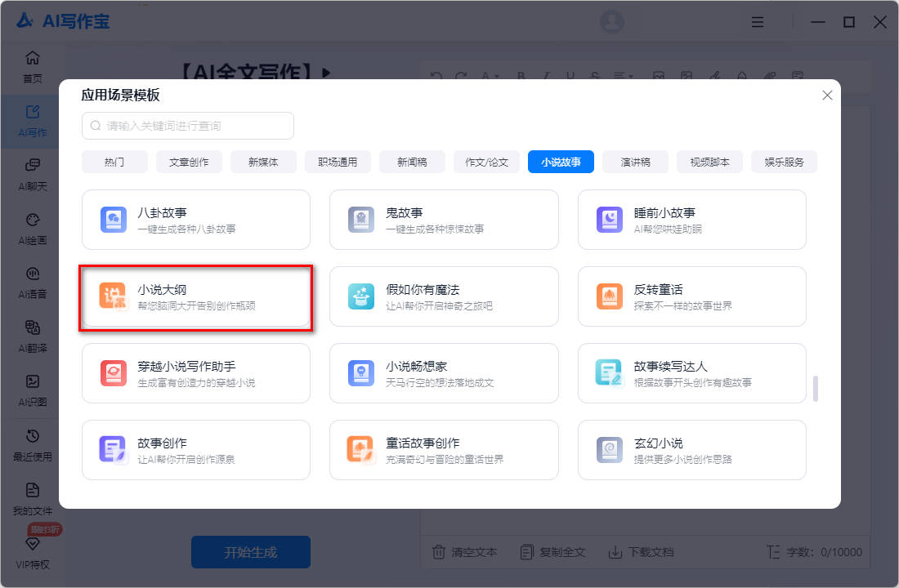Switch to the 演讲稿 category tab
The image size is (899, 588).
pos(635,162)
